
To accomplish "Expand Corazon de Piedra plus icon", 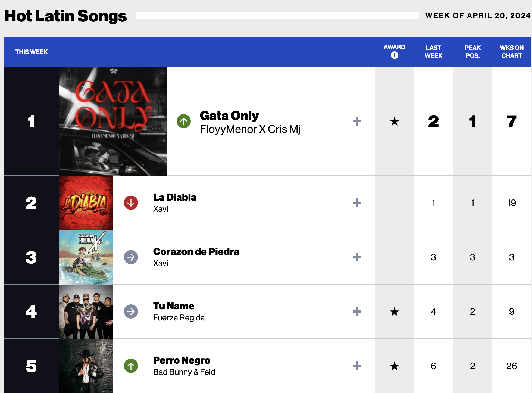I will (357, 257).
